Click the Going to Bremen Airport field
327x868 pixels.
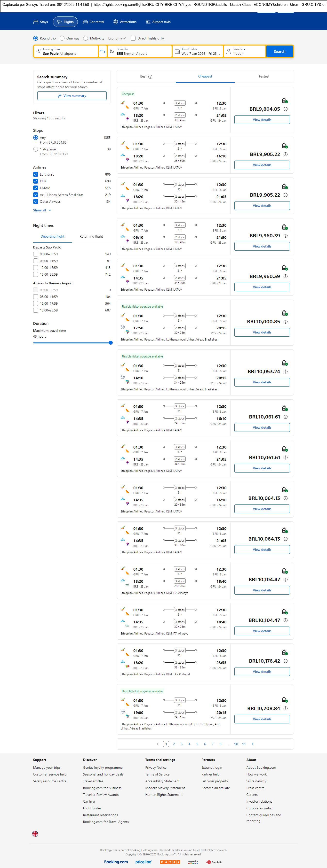click(x=139, y=52)
